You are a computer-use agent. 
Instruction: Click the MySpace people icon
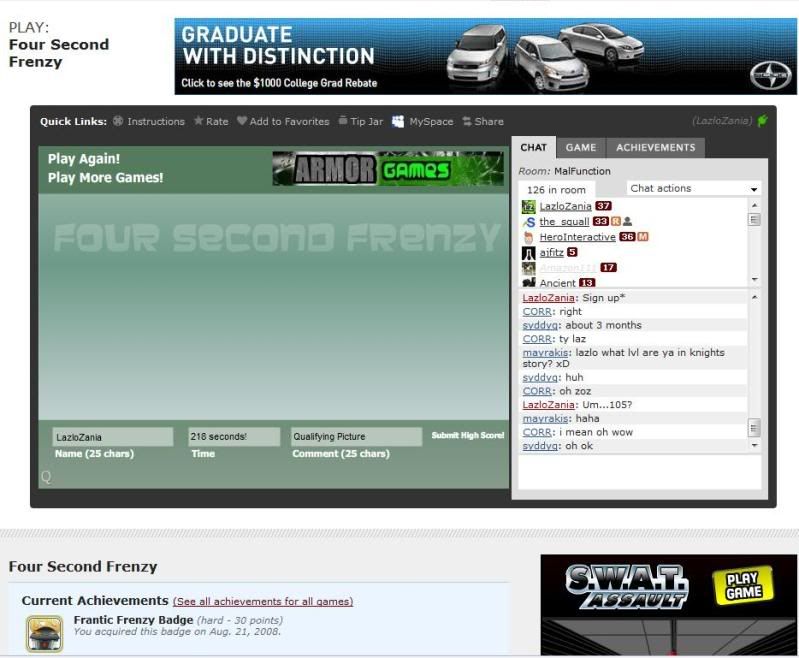pyautogui.click(x=398, y=121)
